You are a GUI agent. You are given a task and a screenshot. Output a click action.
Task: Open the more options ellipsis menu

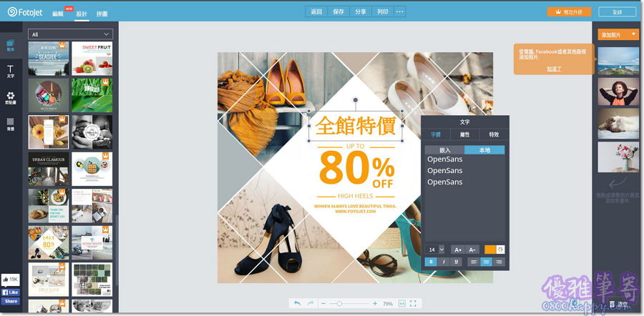(399, 11)
